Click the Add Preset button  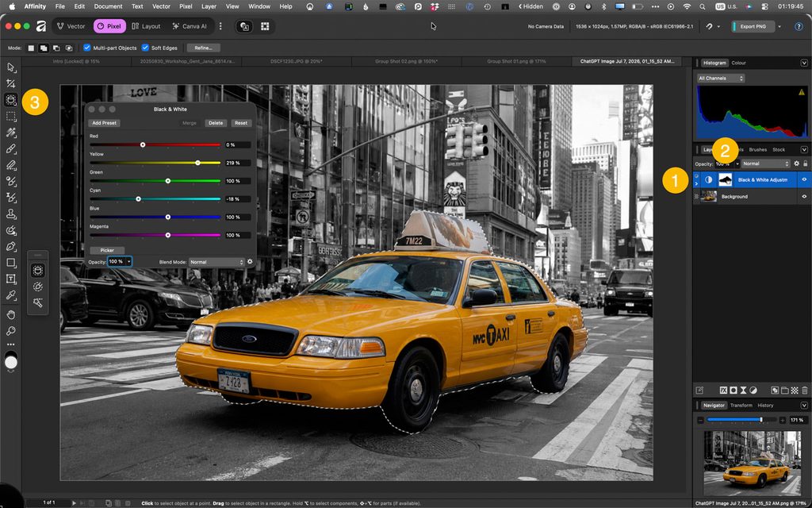104,123
